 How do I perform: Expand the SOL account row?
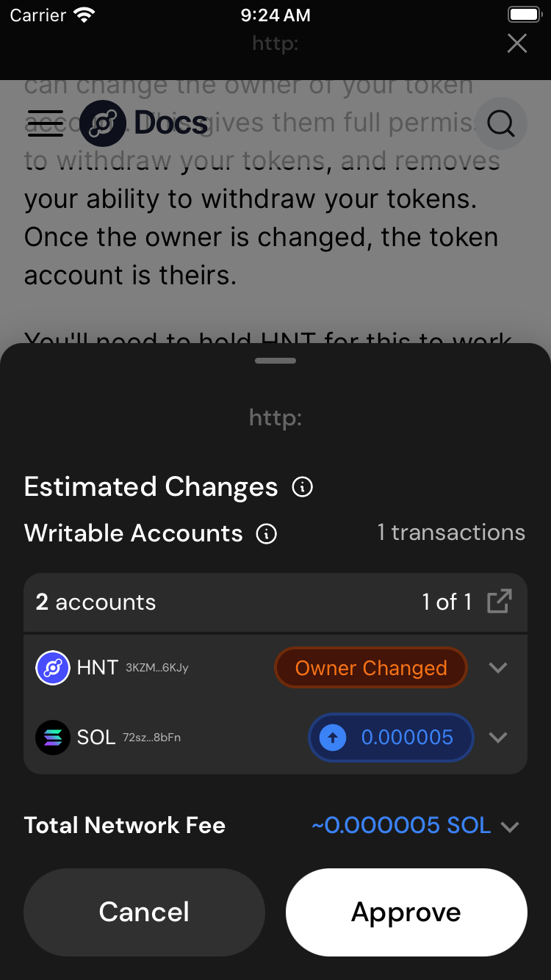[x=498, y=737]
